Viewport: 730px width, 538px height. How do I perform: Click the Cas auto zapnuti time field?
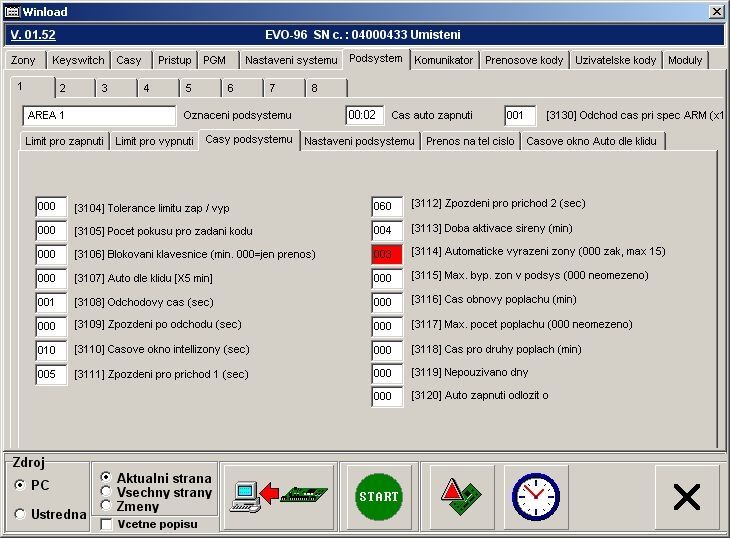pos(364,115)
